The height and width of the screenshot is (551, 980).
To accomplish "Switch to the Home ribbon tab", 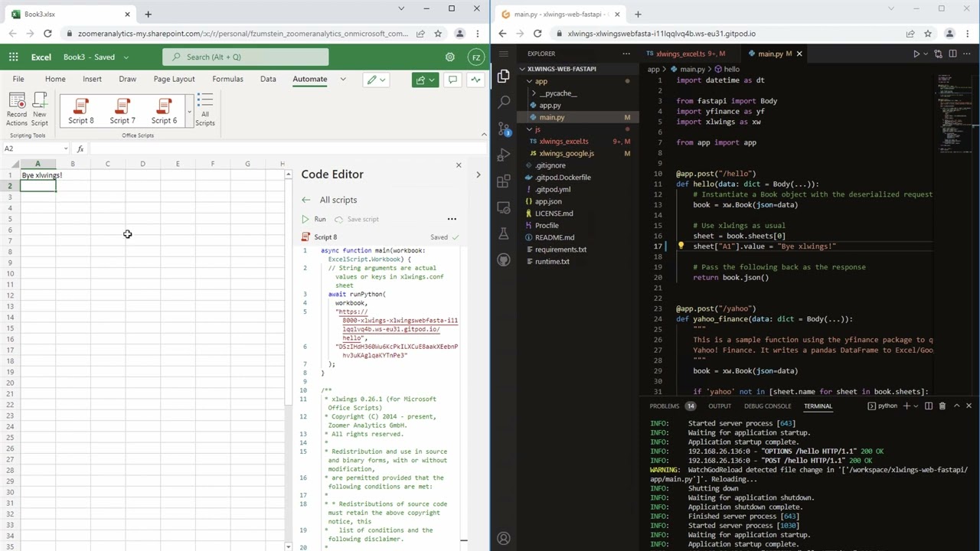I will 55,79.
